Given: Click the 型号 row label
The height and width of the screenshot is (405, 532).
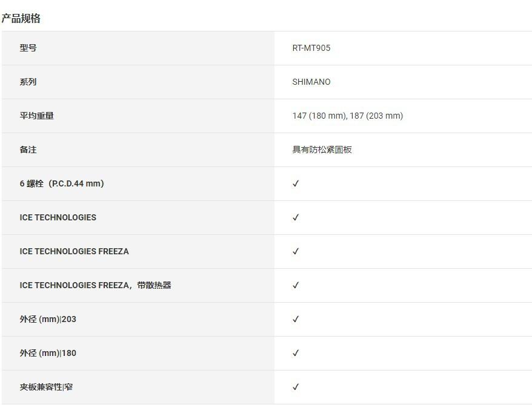Looking at the screenshot, I should (x=28, y=48).
